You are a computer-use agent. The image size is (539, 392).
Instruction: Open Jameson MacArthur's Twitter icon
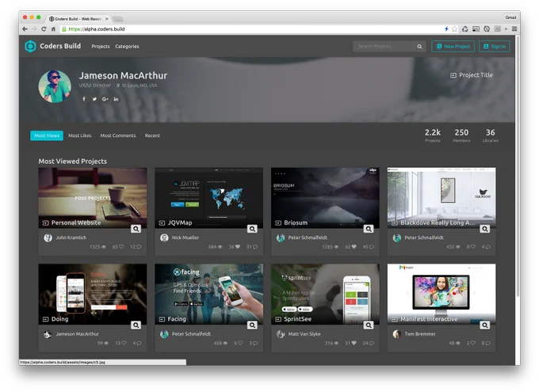tap(94, 99)
